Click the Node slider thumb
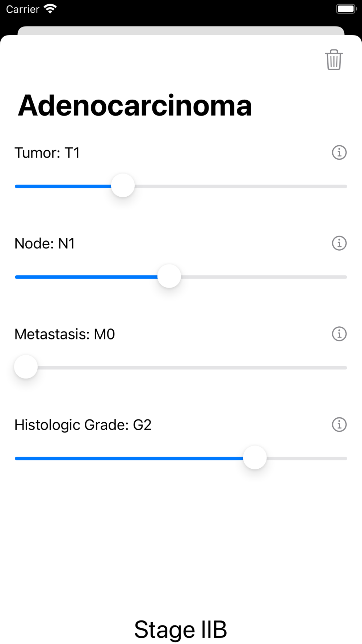Image resolution: width=362 pixels, height=644 pixels. pos(169,276)
